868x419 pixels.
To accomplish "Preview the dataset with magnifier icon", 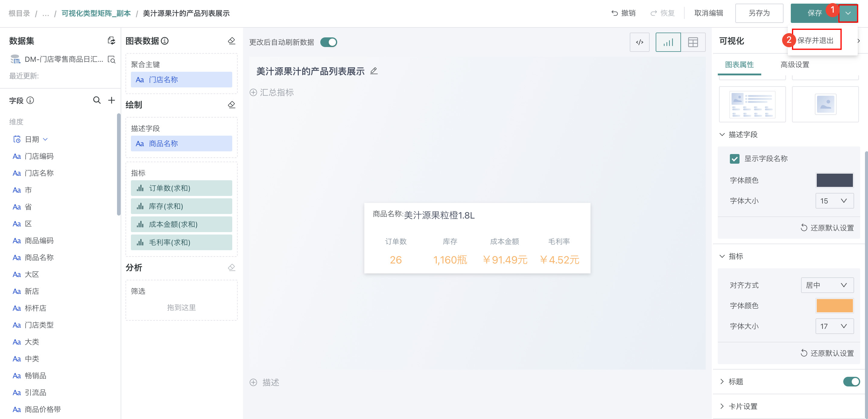I will click(x=112, y=60).
